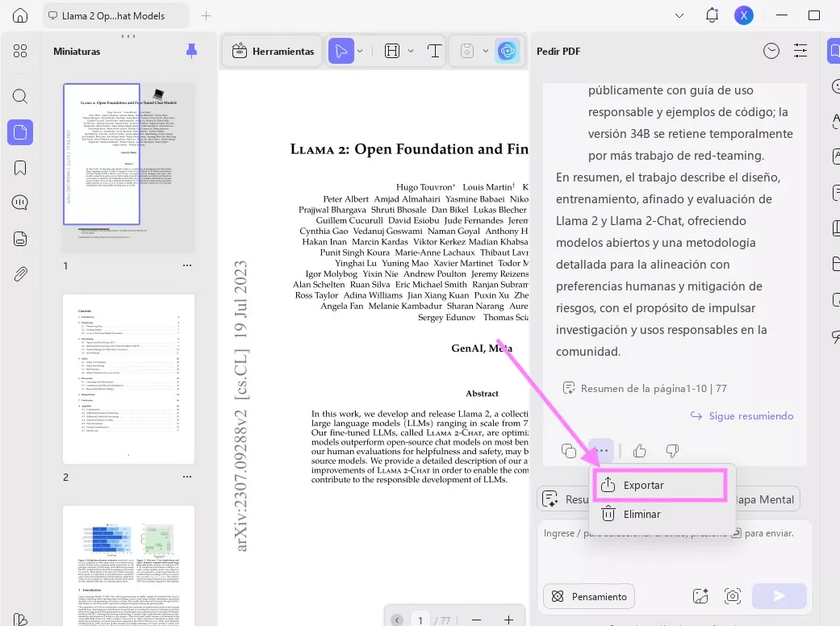Select page 3 thumbnail
The width and height of the screenshot is (840, 626).
coord(128,565)
